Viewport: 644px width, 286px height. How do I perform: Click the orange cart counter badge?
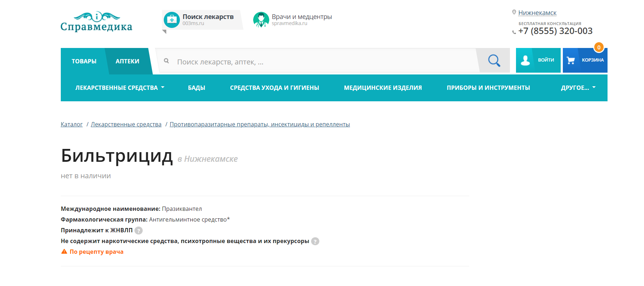[x=599, y=47]
